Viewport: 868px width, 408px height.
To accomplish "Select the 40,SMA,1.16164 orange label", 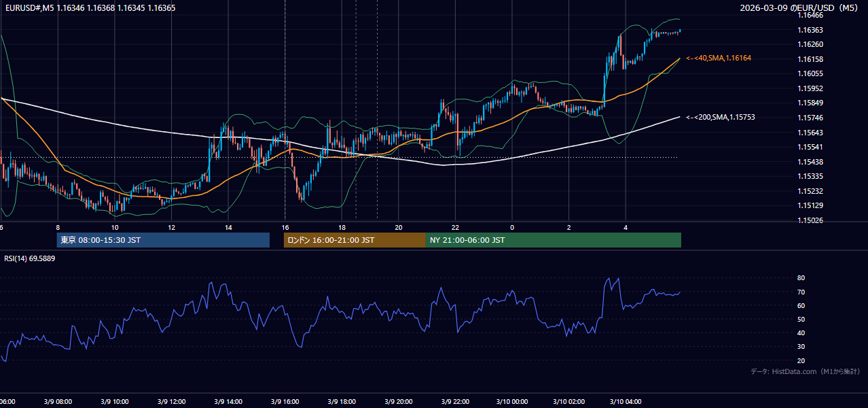I will pos(719,58).
